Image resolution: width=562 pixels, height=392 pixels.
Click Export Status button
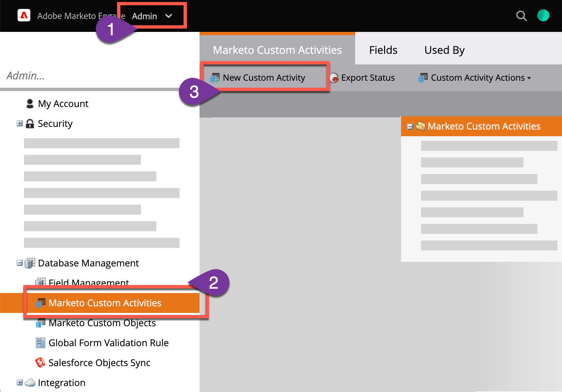pyautogui.click(x=362, y=78)
